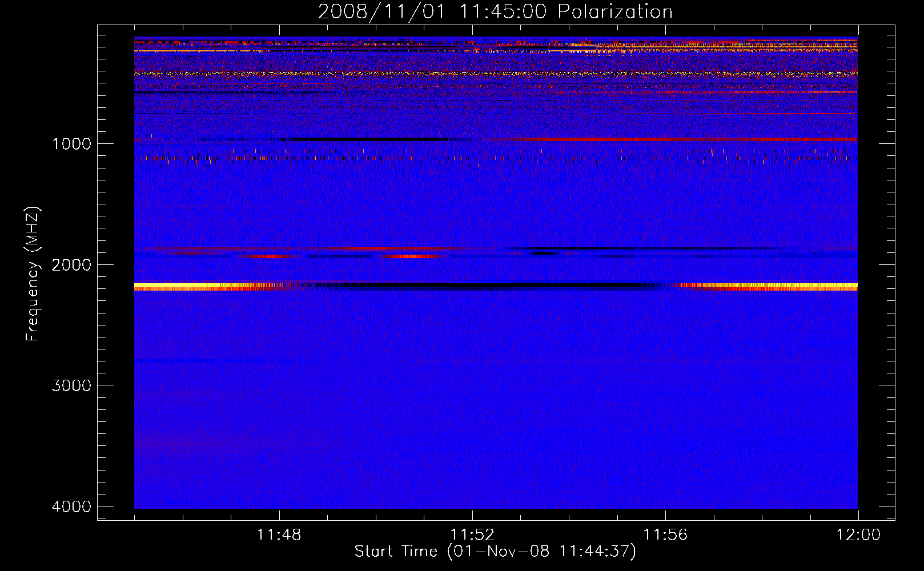
Task: Click the plot title '2008/11/01 11:45:00 Polarization'
Action: pos(495,12)
